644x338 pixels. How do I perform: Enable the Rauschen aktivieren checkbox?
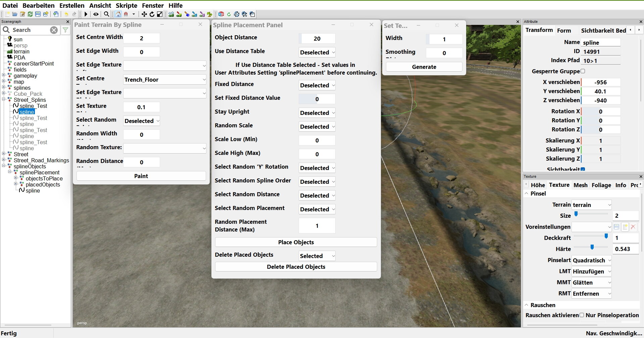click(582, 315)
